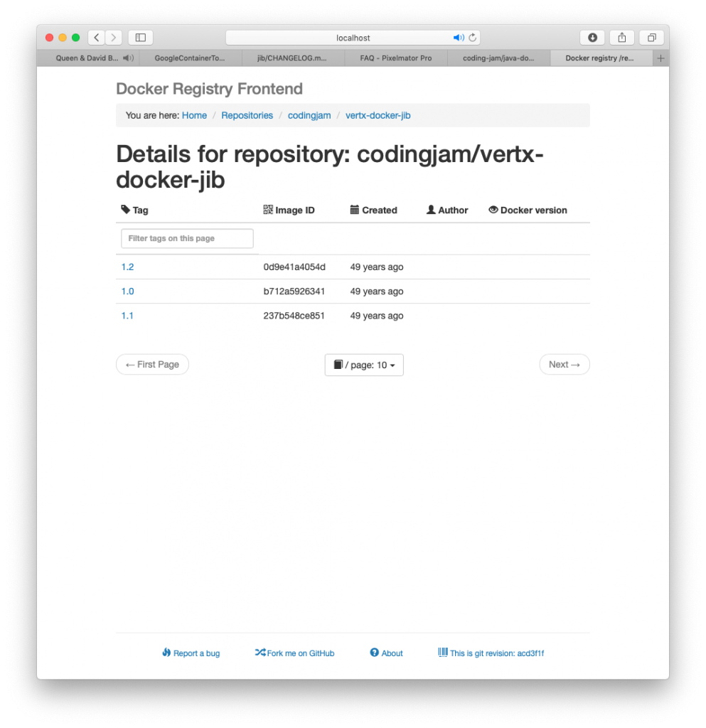Screen dimensions: 706x728
Task: Click the QR icon beside Image ID
Action: point(268,210)
